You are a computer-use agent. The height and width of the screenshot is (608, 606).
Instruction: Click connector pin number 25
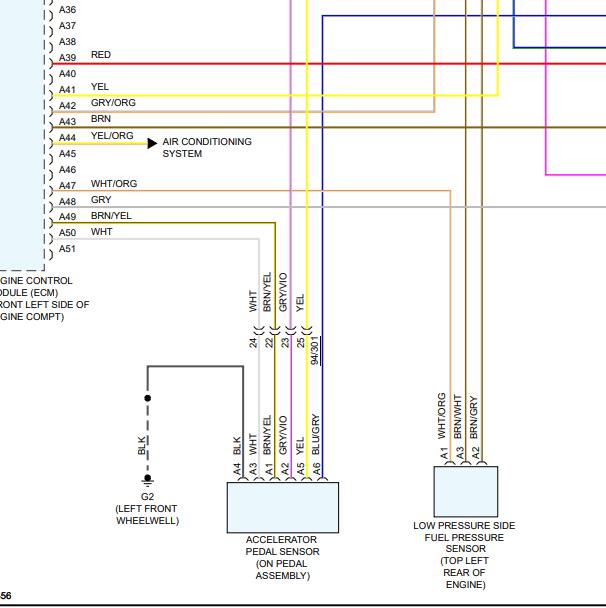point(301,343)
